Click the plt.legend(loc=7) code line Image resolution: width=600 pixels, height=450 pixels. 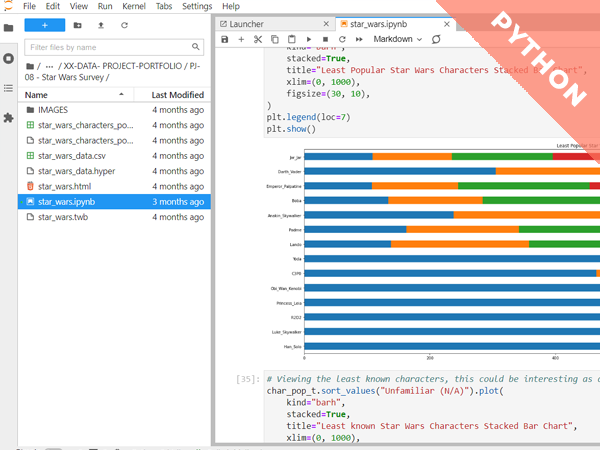pyautogui.click(x=308, y=117)
